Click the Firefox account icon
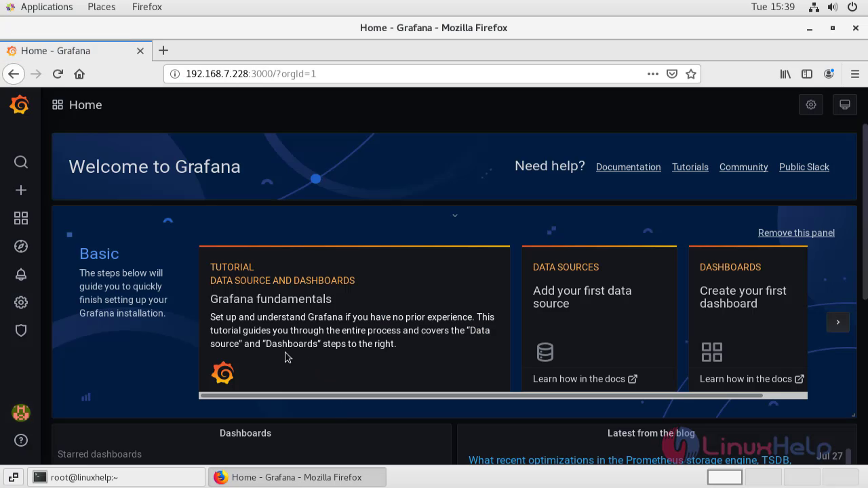 coord(829,74)
